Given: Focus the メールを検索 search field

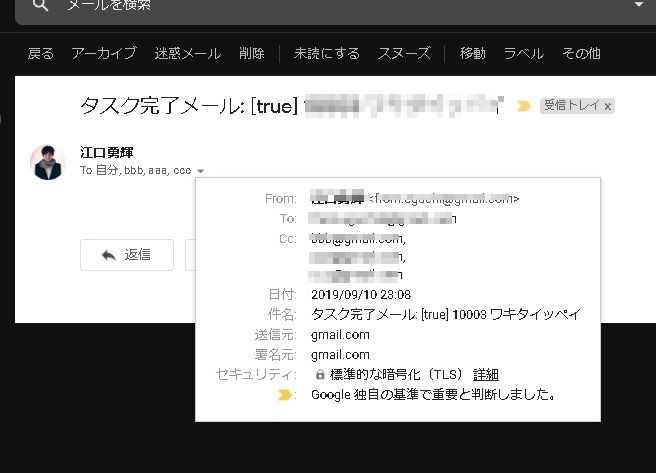Looking at the screenshot, I should [x=300, y=8].
